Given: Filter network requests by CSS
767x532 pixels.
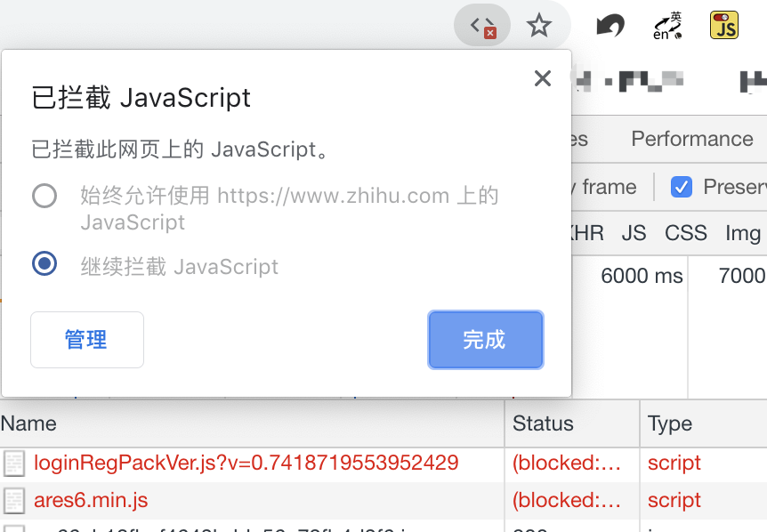Looking at the screenshot, I should 685,233.
